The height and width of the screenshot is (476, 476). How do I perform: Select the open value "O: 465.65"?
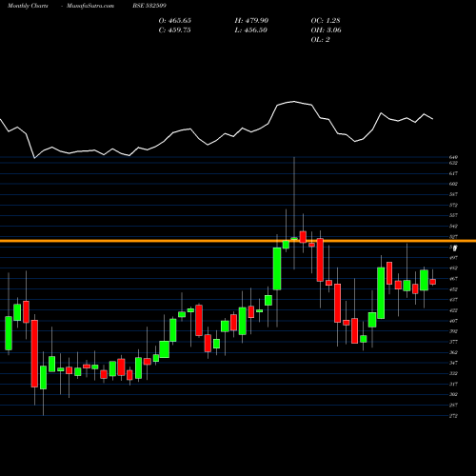click(x=175, y=21)
